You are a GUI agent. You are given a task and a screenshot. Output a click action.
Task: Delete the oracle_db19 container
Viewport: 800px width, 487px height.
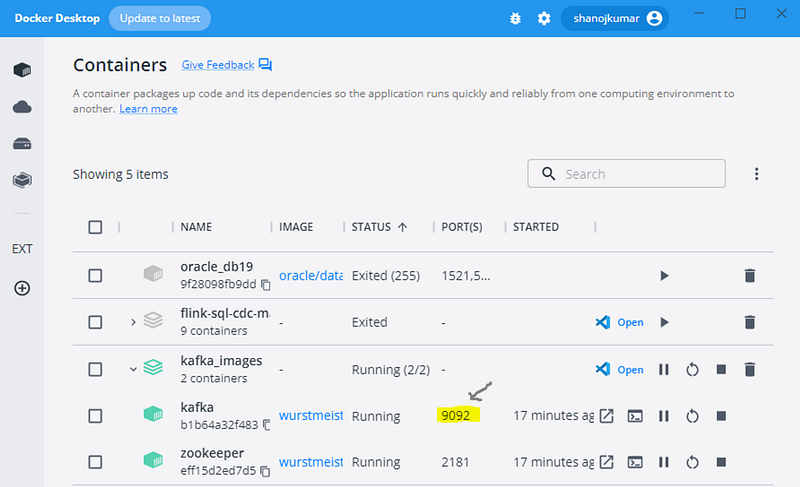click(x=749, y=276)
